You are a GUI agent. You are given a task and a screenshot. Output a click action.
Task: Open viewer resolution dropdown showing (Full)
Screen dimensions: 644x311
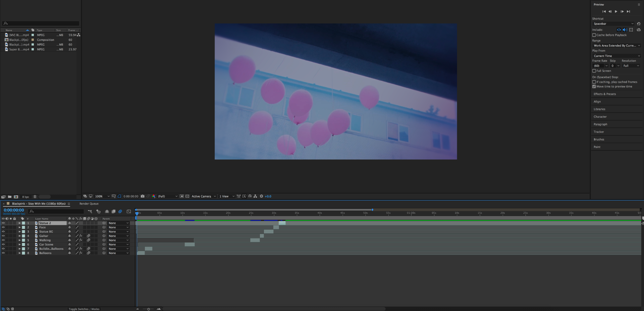(168, 196)
